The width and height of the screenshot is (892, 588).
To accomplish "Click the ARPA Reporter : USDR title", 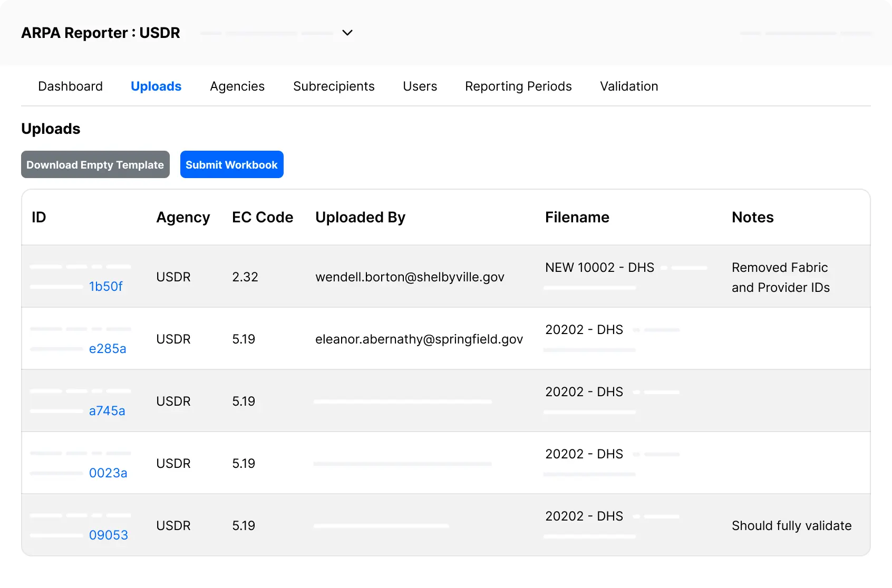I will pyautogui.click(x=101, y=33).
